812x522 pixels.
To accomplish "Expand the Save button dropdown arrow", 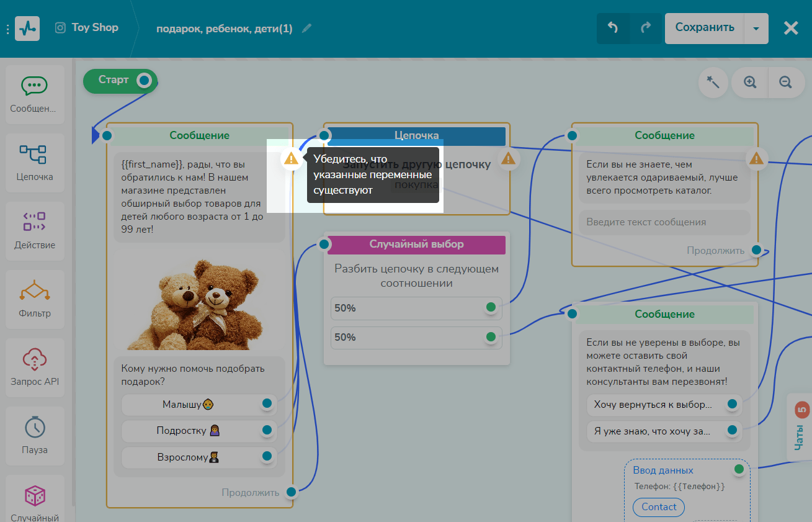I will pyautogui.click(x=756, y=29).
